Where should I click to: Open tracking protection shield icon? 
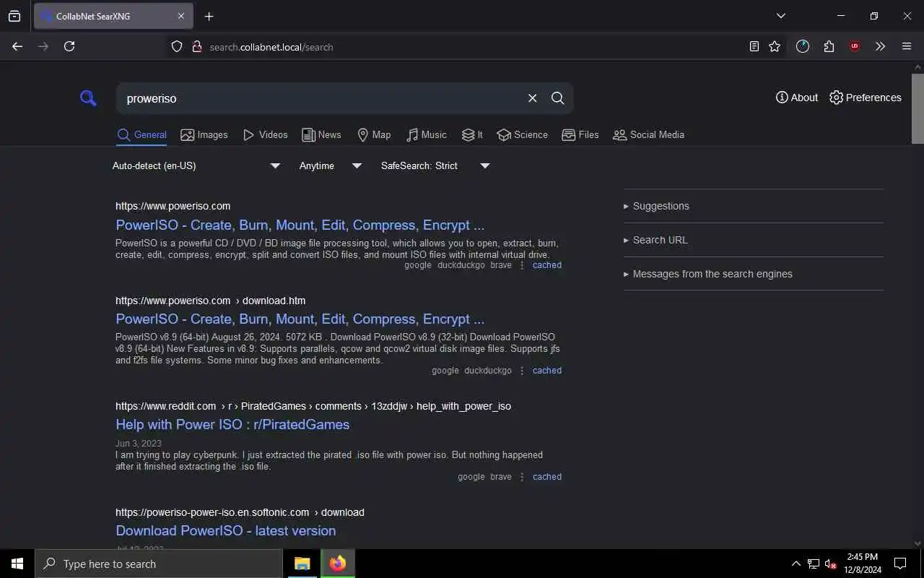(177, 46)
